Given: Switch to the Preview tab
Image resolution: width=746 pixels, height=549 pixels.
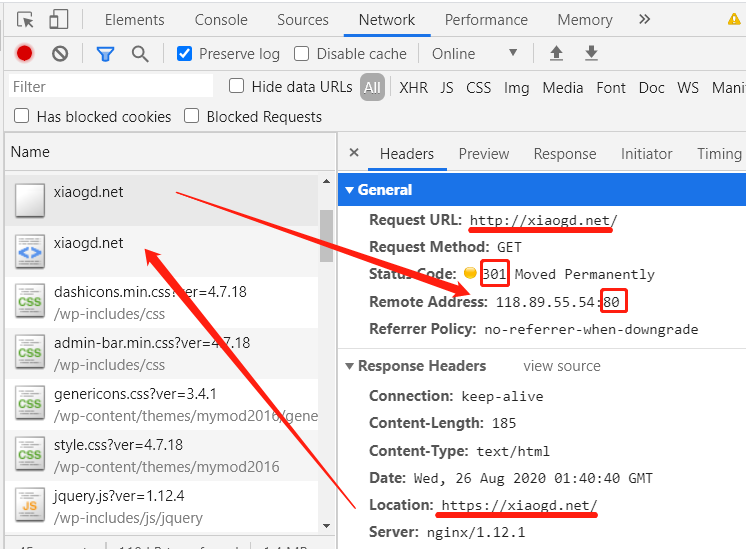Looking at the screenshot, I should [484, 154].
